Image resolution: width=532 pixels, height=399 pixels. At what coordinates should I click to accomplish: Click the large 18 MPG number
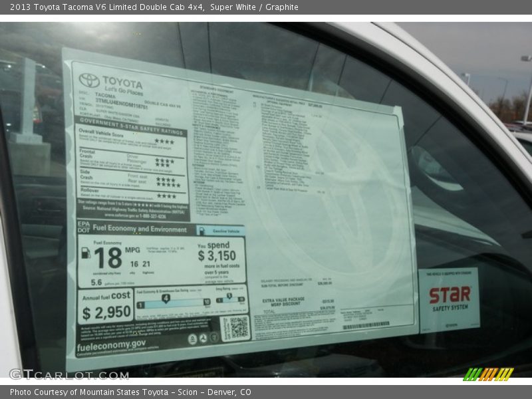108,258
